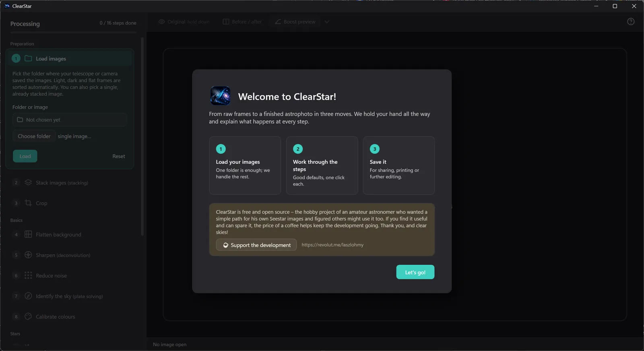This screenshot has width=644, height=351.
Task: Minimize the ClearStar window
Action: [x=596, y=6]
